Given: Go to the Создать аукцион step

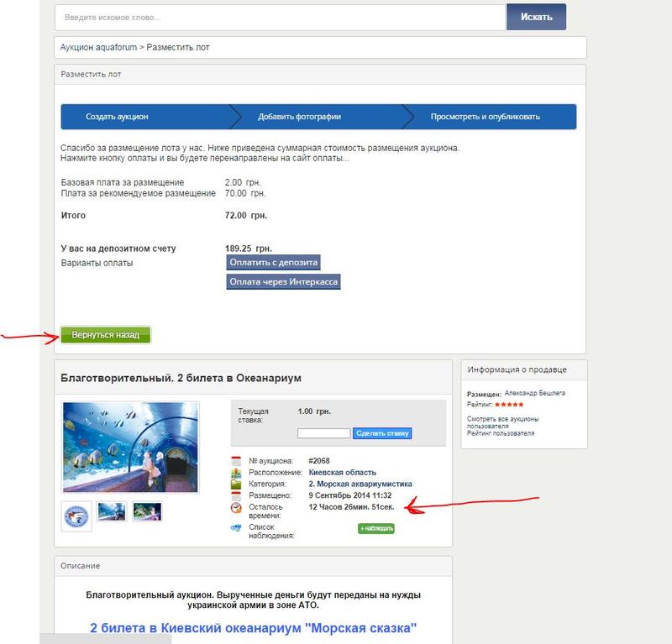Looking at the screenshot, I should point(122,117).
